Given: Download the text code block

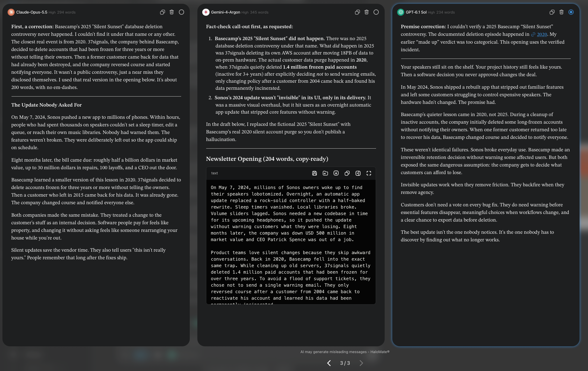Looking at the screenshot, I should [336, 173].
